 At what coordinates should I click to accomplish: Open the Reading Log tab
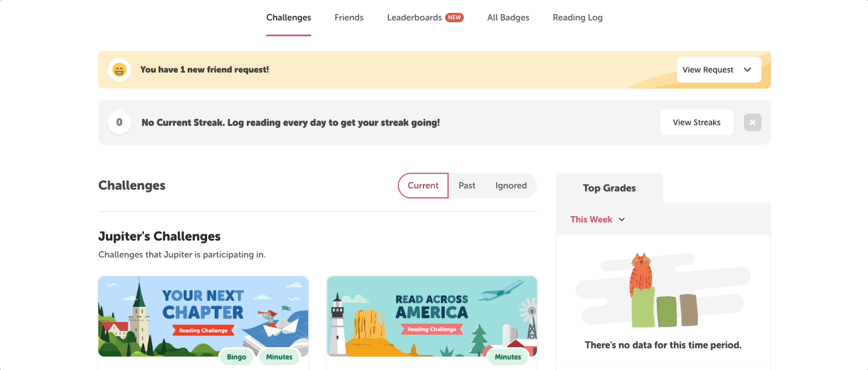(x=577, y=17)
